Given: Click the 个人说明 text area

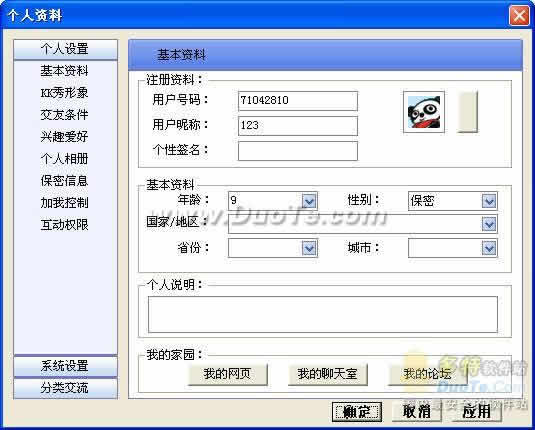Looking at the screenshot, I should (323, 314).
